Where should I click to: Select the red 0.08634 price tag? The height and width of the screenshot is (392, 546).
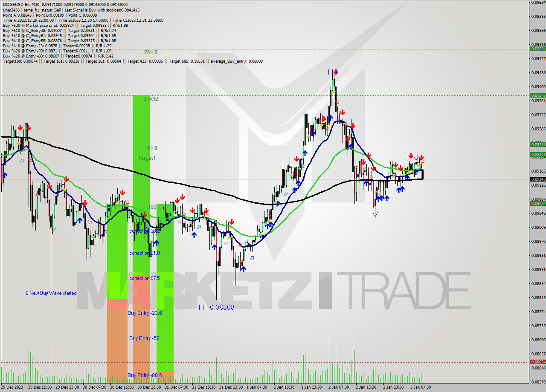tap(537, 362)
